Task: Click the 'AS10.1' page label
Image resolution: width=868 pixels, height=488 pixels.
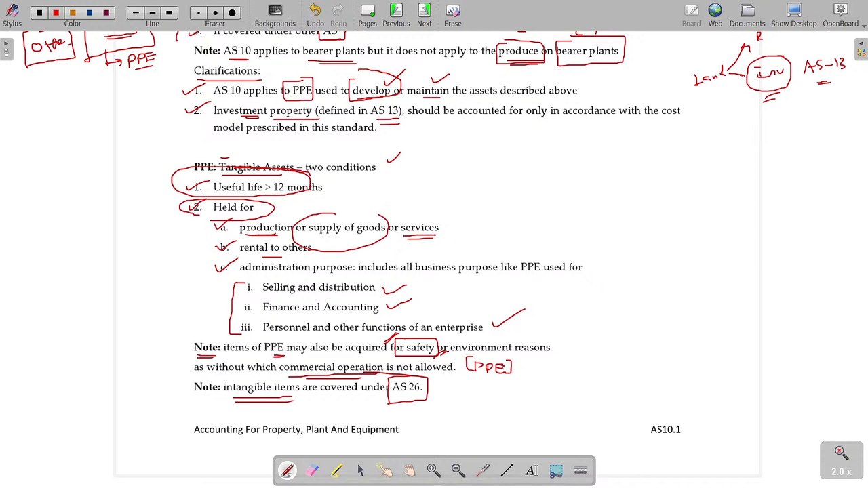Action: tap(665, 430)
